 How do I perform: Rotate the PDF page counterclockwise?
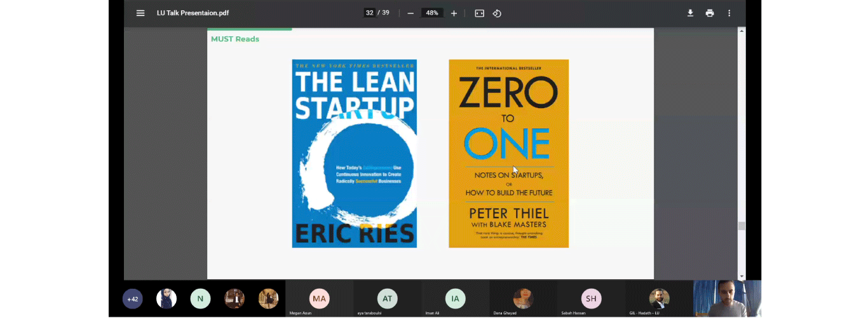coord(497,13)
